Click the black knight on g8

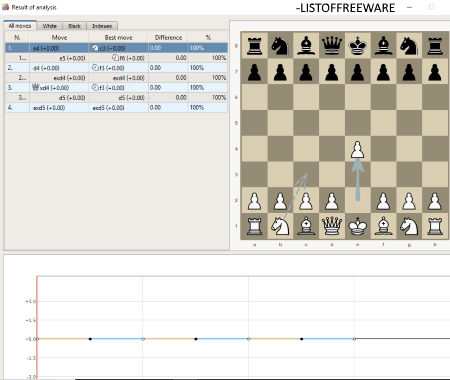tap(409, 46)
